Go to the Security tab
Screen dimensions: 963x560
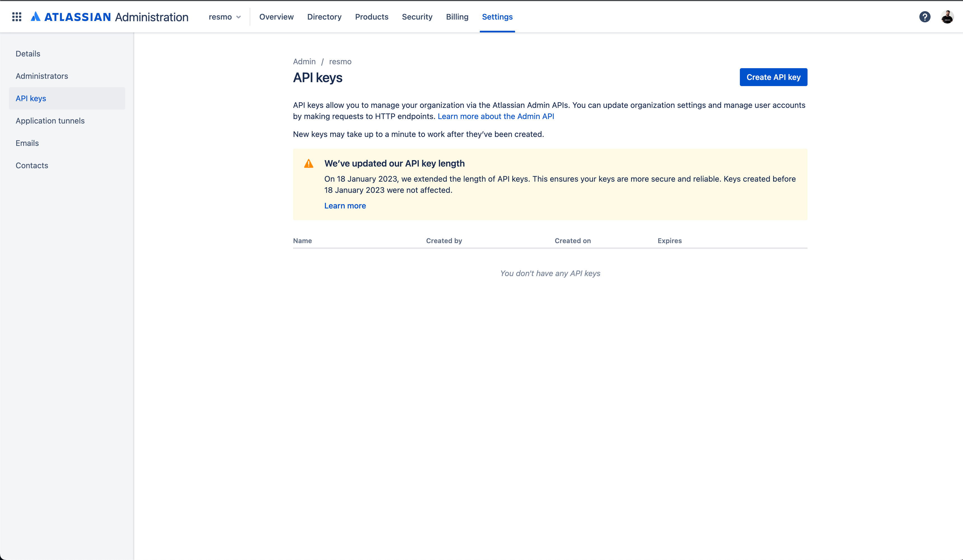click(417, 17)
